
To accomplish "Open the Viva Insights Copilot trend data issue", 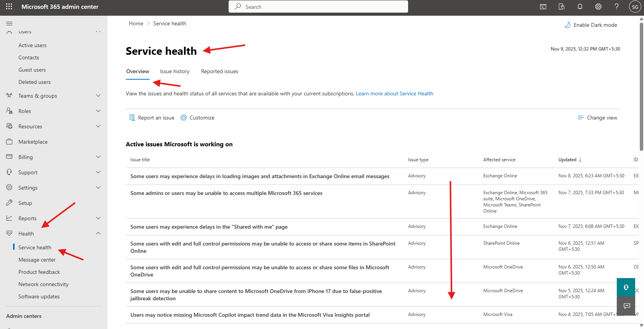I will [250, 315].
